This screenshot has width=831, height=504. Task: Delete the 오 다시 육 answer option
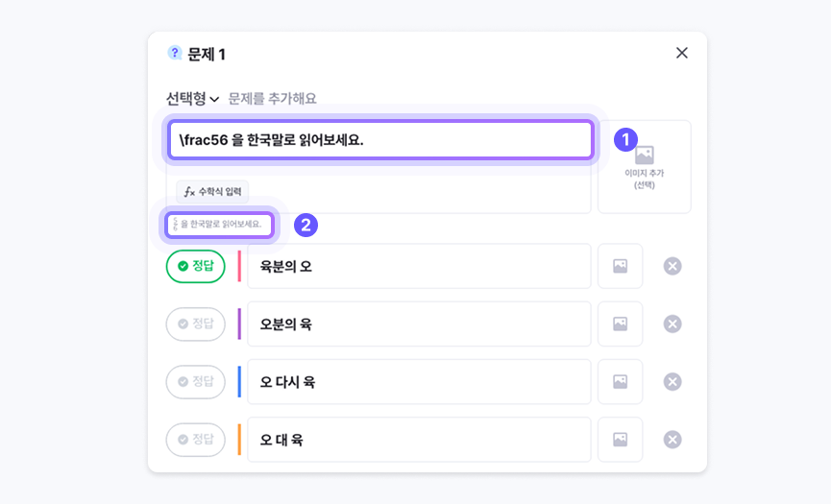[672, 381]
